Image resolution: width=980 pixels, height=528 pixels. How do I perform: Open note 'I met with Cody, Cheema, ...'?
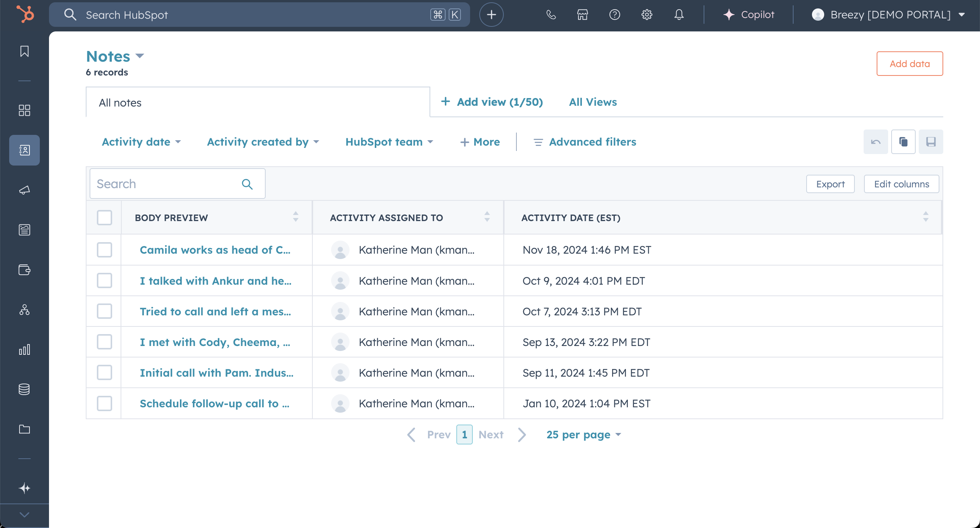click(215, 342)
